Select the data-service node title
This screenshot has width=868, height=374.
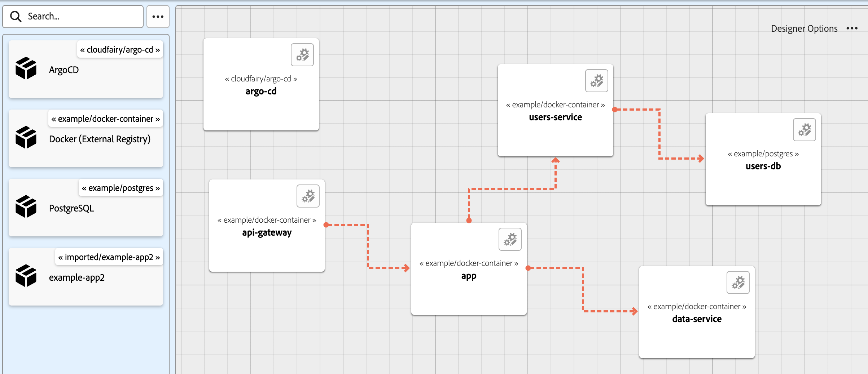coord(697,319)
